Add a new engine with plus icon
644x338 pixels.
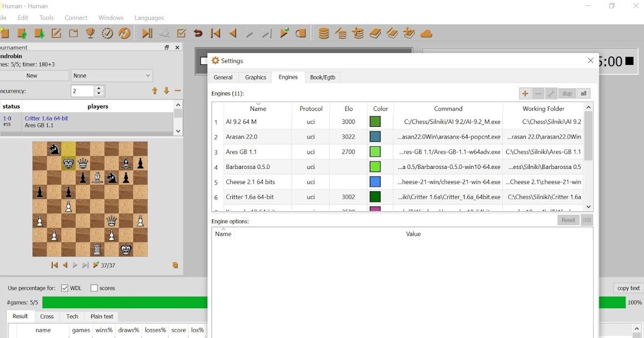[x=525, y=93]
